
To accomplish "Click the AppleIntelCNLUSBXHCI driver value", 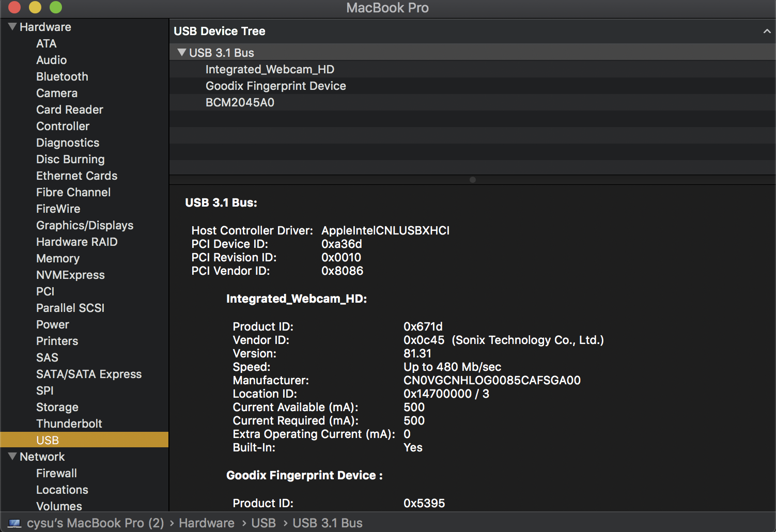I will [385, 230].
